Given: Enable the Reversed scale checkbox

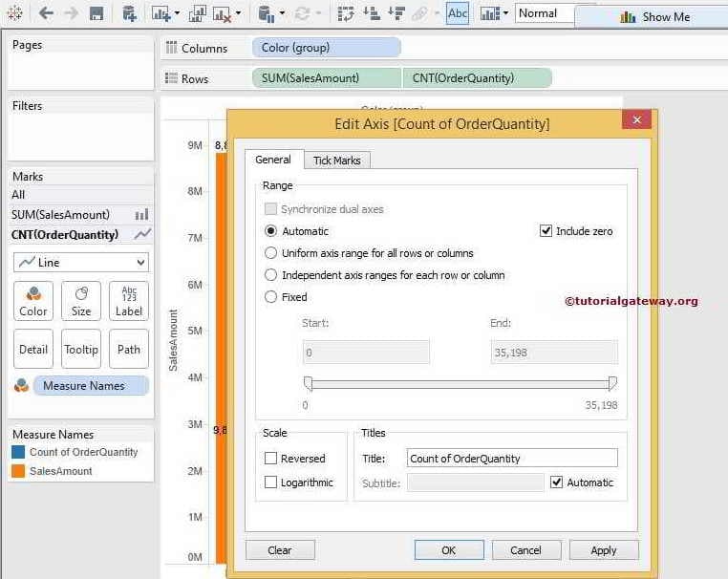Looking at the screenshot, I should 270,459.
